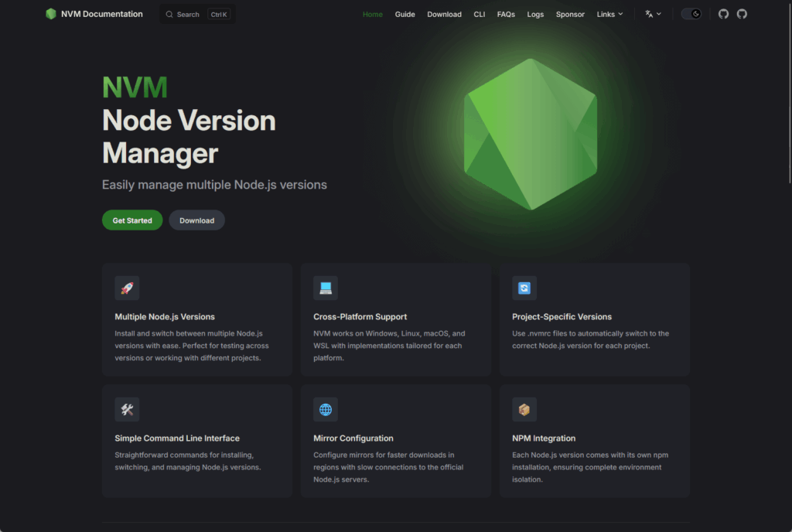This screenshot has height=532, width=792.
Task: Click the green "NVM" hero heading
Action: click(135, 87)
